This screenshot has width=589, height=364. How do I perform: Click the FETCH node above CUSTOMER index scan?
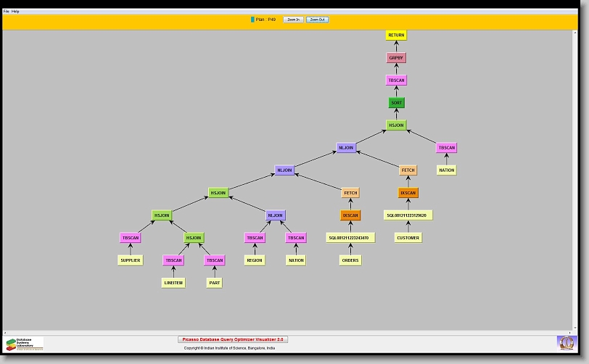pyautogui.click(x=408, y=170)
